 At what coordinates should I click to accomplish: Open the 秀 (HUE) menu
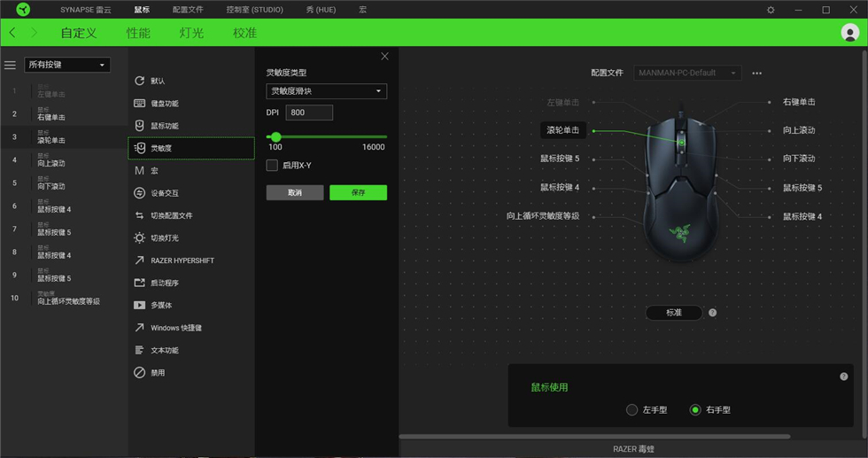[x=321, y=10]
